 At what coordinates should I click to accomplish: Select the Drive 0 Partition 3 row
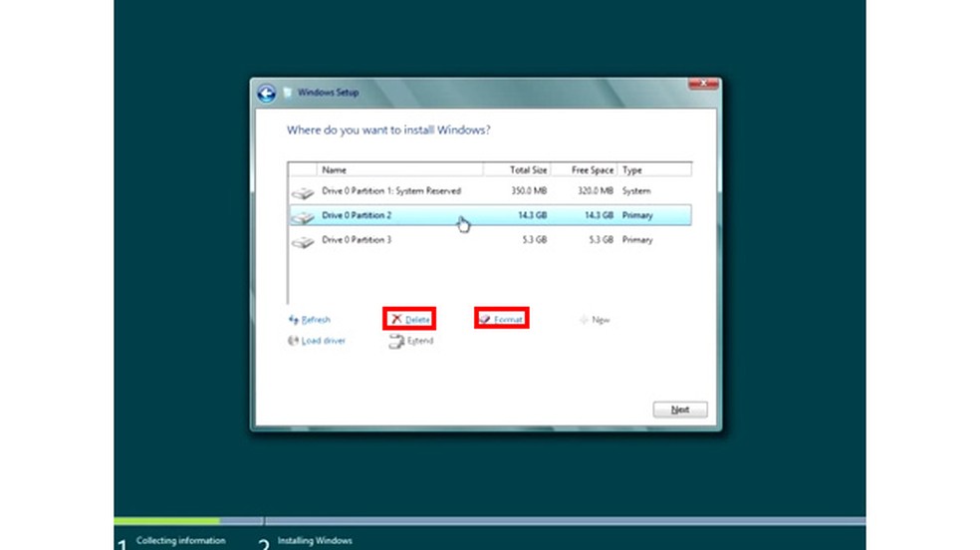[x=490, y=240]
